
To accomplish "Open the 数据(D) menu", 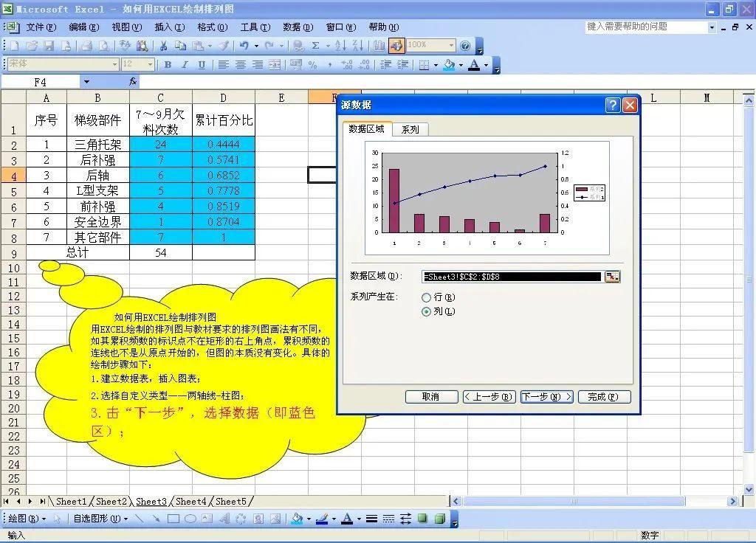I will pyautogui.click(x=298, y=27).
